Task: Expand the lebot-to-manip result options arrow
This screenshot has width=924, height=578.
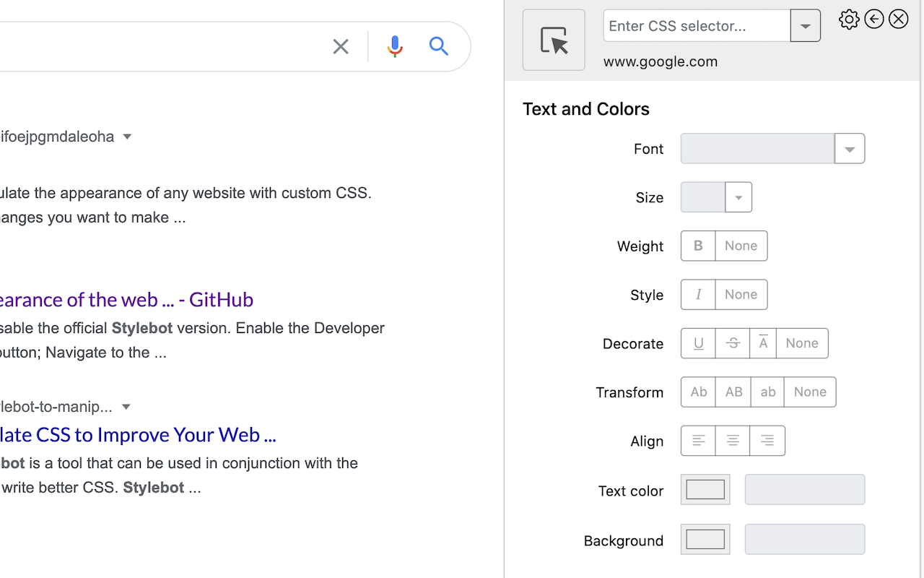Action: click(126, 407)
